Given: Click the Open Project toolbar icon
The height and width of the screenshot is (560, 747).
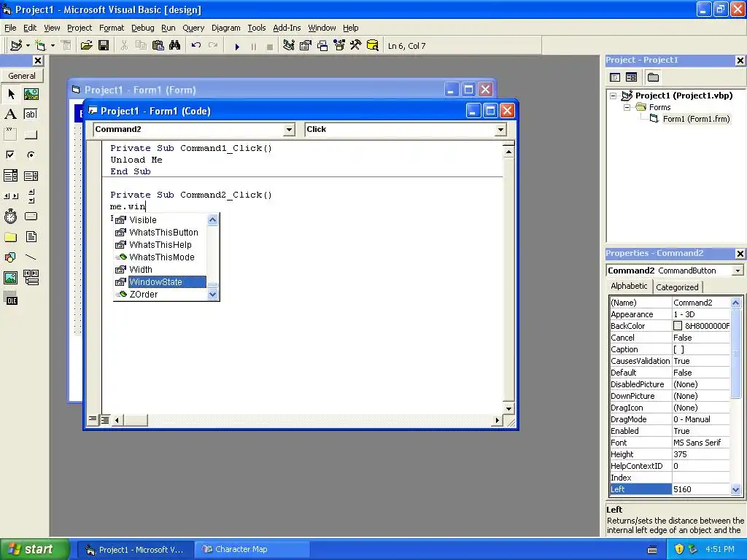Looking at the screenshot, I should [86, 46].
